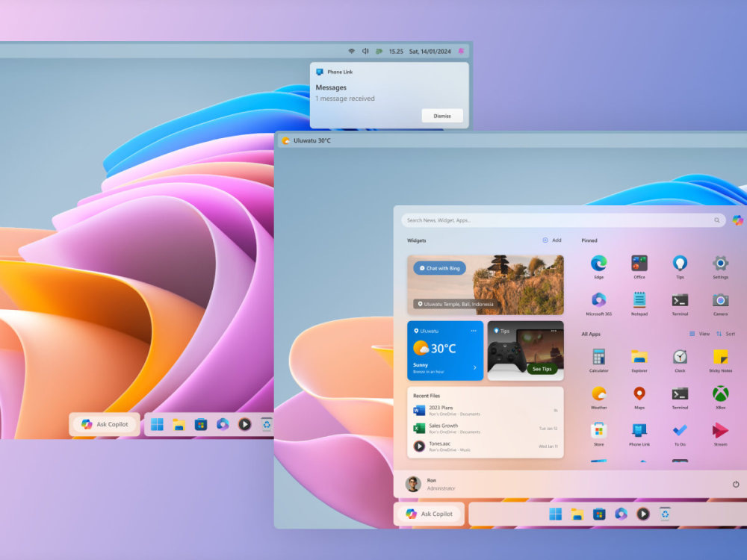Viewport: 747px width, 560px height.
Task: Click the Start button on the front desktop taskbar
Action: coord(556,514)
